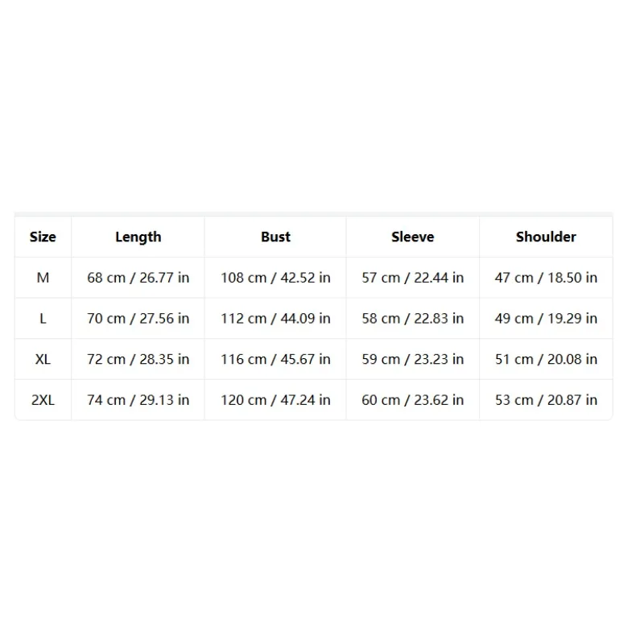
Task: Click the 120 cm / 47.24 in cell
Action: 275,400
